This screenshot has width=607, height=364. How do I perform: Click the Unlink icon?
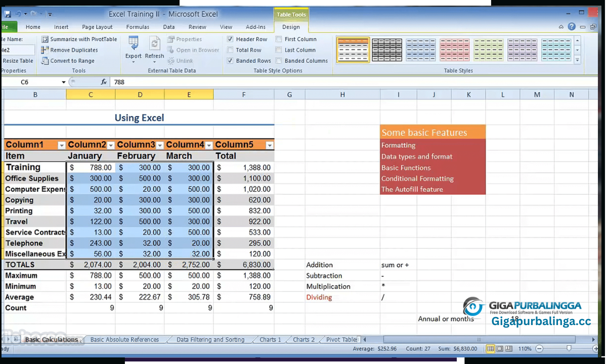tap(171, 61)
